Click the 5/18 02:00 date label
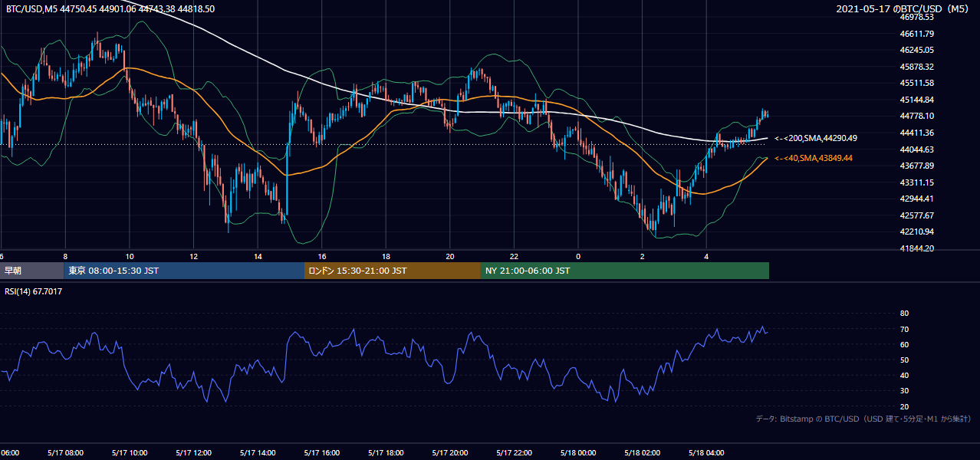This screenshot has width=980, height=460. [642, 452]
